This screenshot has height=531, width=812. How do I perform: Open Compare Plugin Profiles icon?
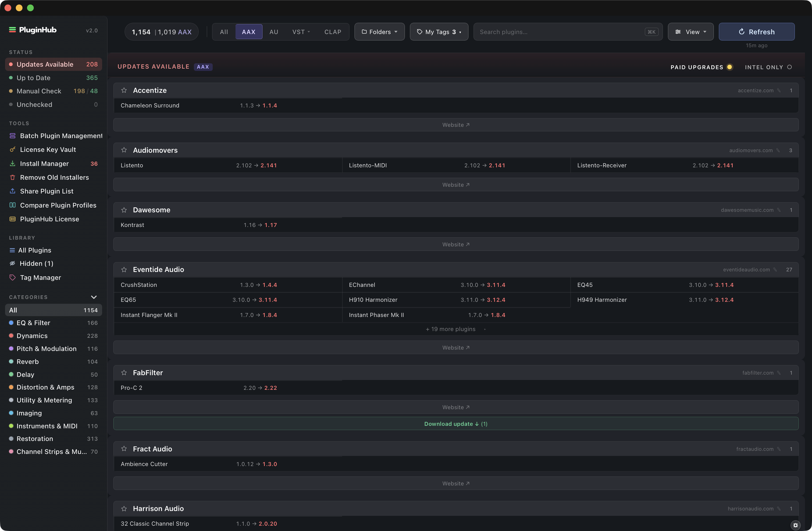pos(13,205)
